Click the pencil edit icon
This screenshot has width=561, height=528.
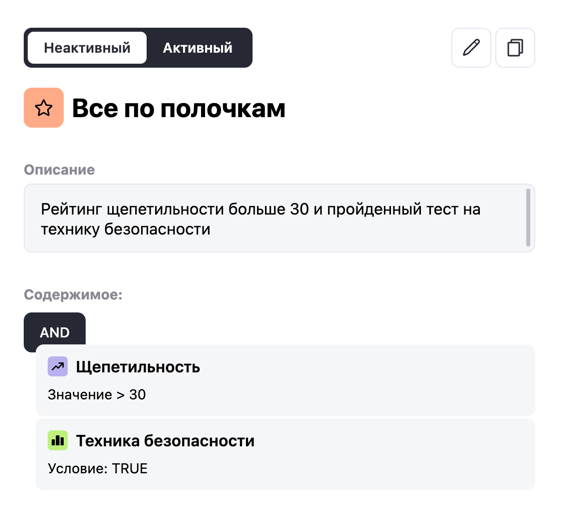tap(471, 48)
